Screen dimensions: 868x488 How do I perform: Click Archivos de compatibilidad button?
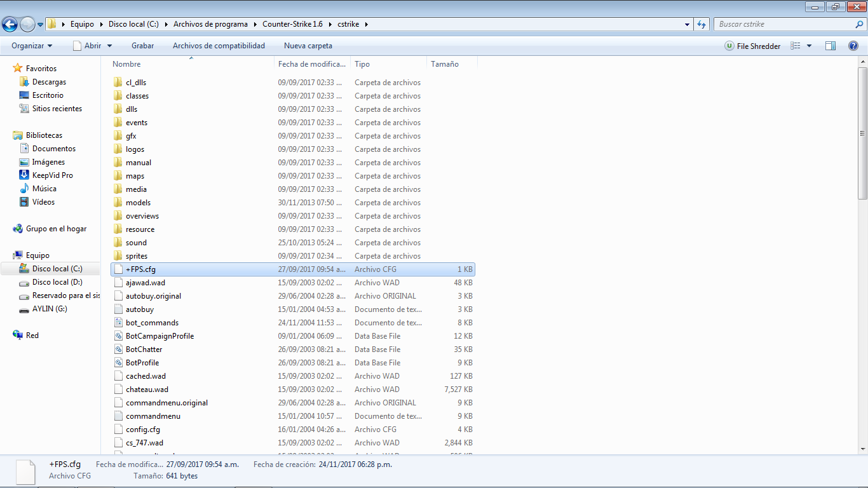pyautogui.click(x=219, y=46)
